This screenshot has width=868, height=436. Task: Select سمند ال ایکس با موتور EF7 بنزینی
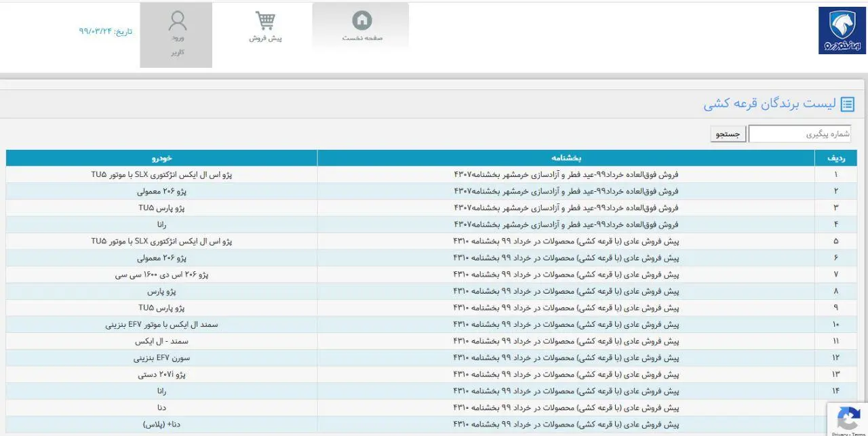[x=161, y=324]
